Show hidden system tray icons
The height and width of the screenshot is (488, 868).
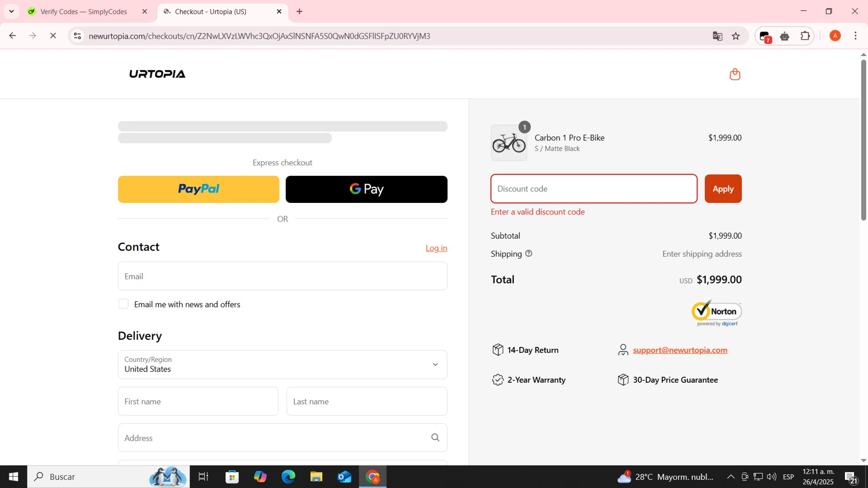[731, 477]
